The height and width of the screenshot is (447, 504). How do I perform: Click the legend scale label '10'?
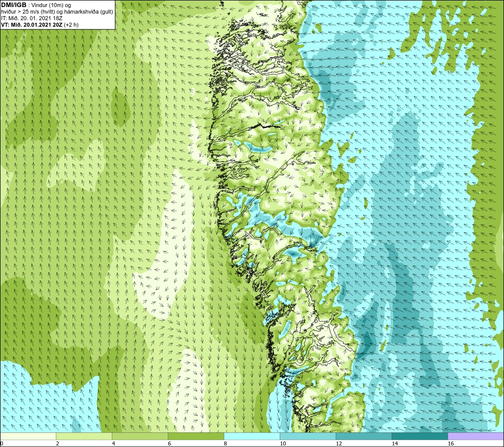coord(283,444)
